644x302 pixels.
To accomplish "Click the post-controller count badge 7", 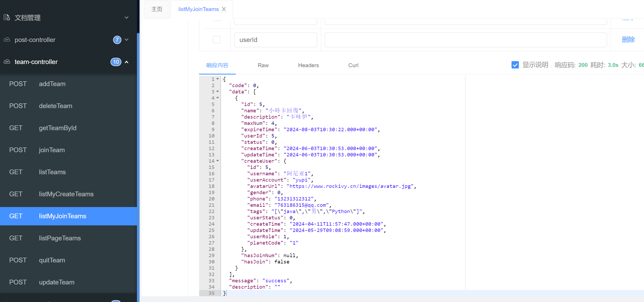I will tap(117, 40).
